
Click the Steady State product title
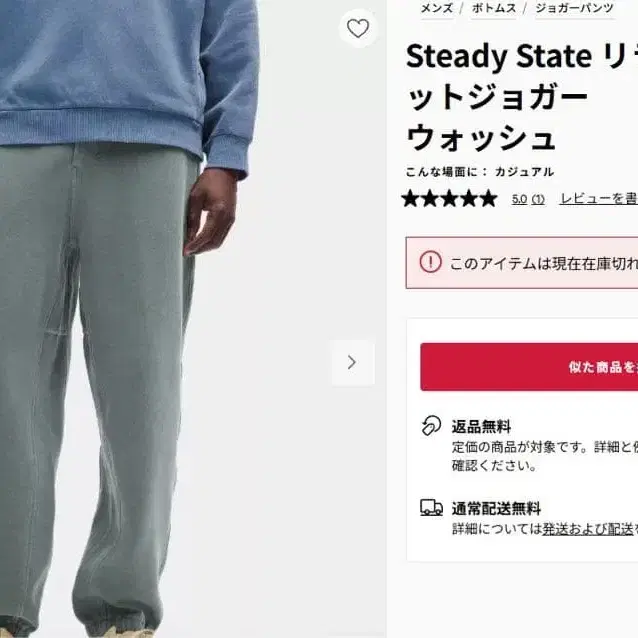click(x=522, y=97)
